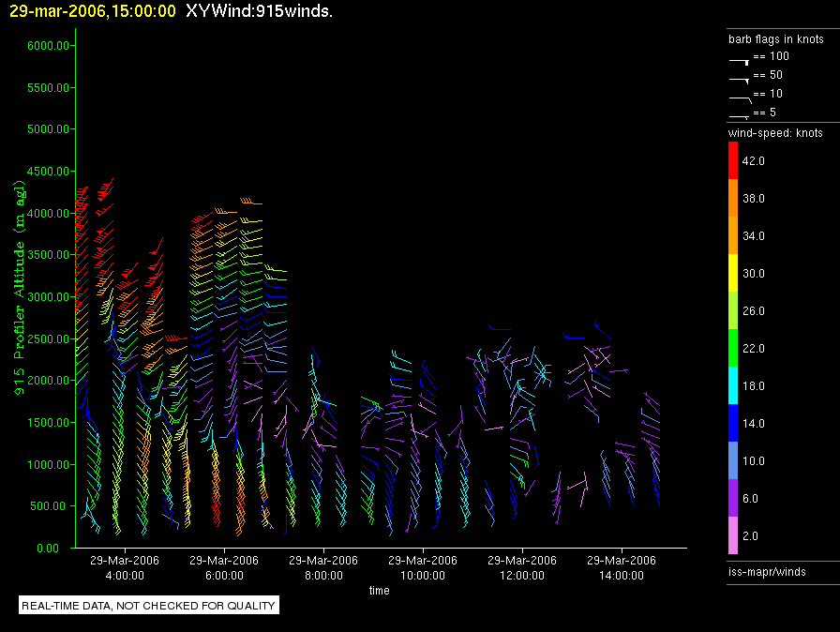Click the real-time data quality warning box
The image size is (840, 632).
click(x=149, y=606)
